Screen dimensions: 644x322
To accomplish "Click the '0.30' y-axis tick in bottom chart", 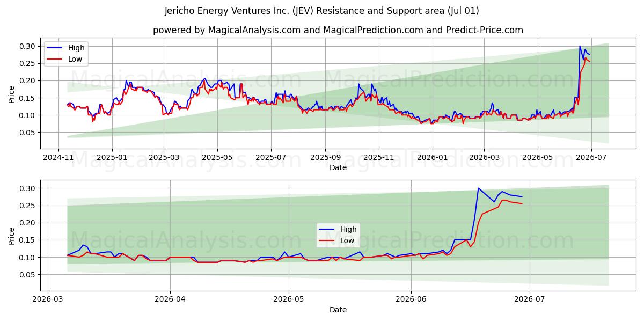I will click(x=27, y=188).
